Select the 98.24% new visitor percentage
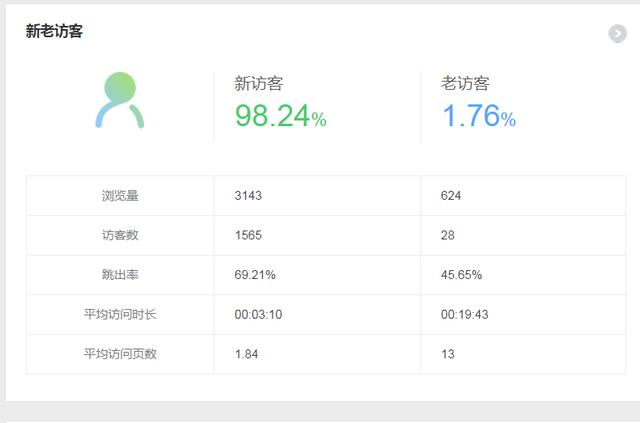 point(281,116)
